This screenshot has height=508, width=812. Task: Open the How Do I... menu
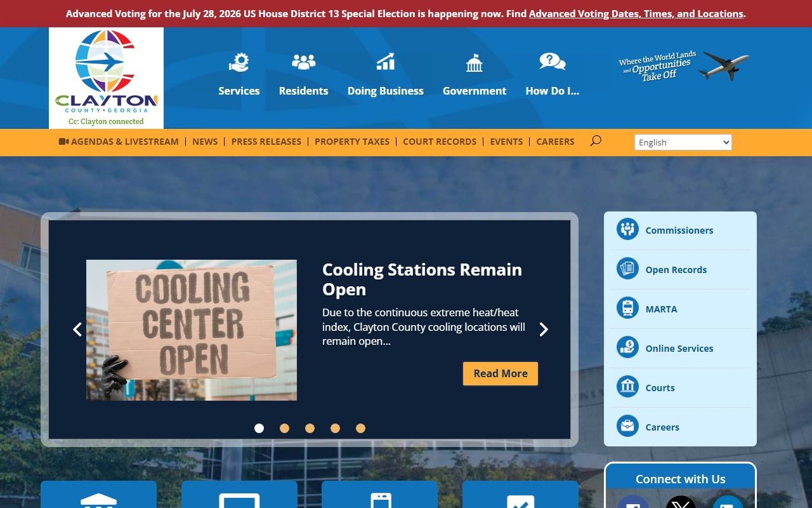(x=553, y=91)
